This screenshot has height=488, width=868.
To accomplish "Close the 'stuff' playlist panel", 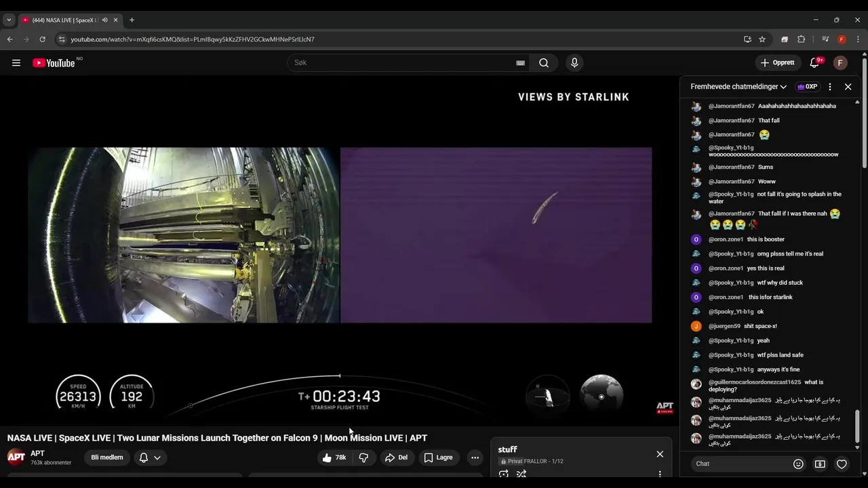I will [x=660, y=454].
